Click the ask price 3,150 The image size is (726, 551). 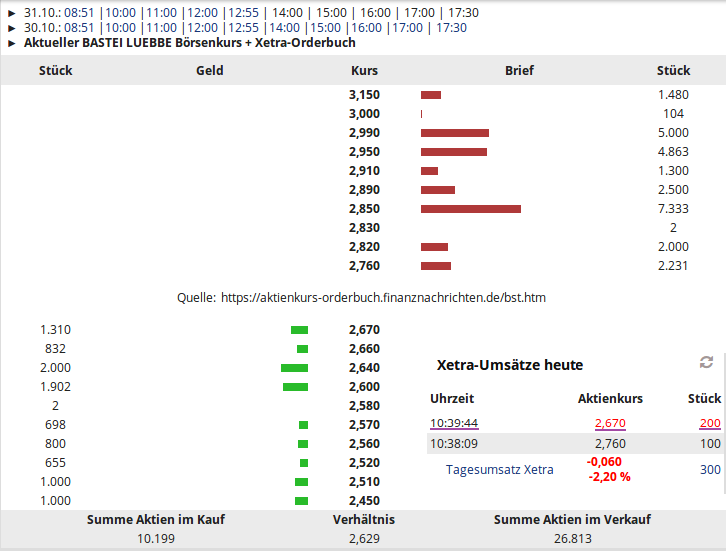click(x=364, y=95)
